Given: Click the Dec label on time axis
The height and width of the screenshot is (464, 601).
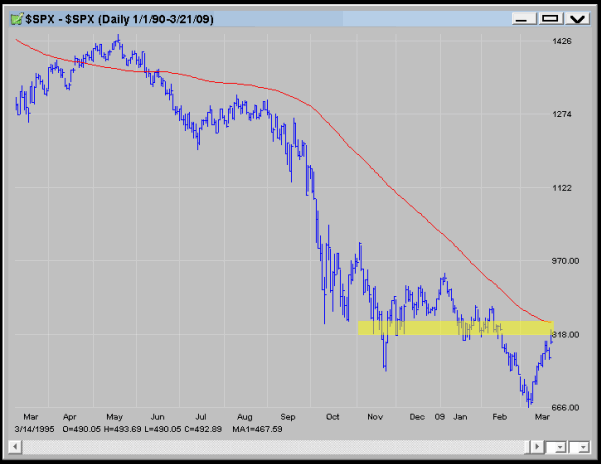Looking at the screenshot, I should (417, 417).
